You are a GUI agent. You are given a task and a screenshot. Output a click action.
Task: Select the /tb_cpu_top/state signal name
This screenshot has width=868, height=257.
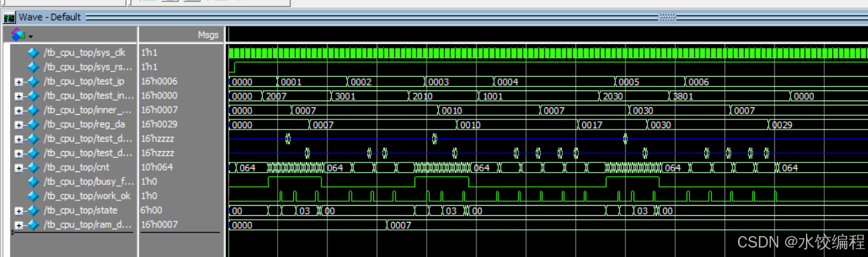[80, 210]
